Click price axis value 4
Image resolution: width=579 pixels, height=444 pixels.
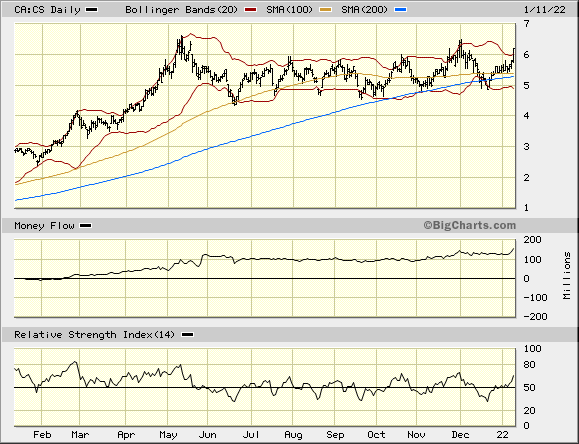[527, 116]
